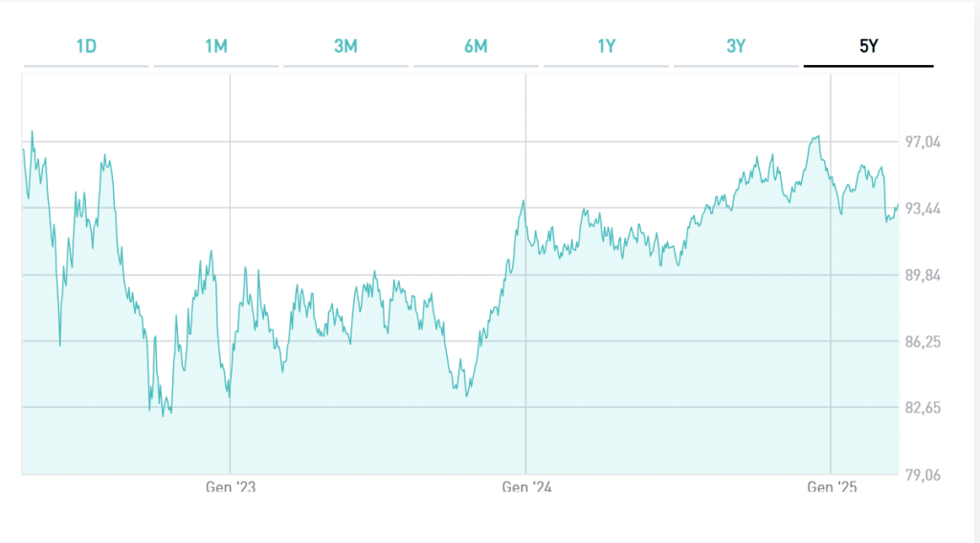Select the 3Y time range tab
The height and width of the screenshot is (543, 980).
click(x=735, y=45)
